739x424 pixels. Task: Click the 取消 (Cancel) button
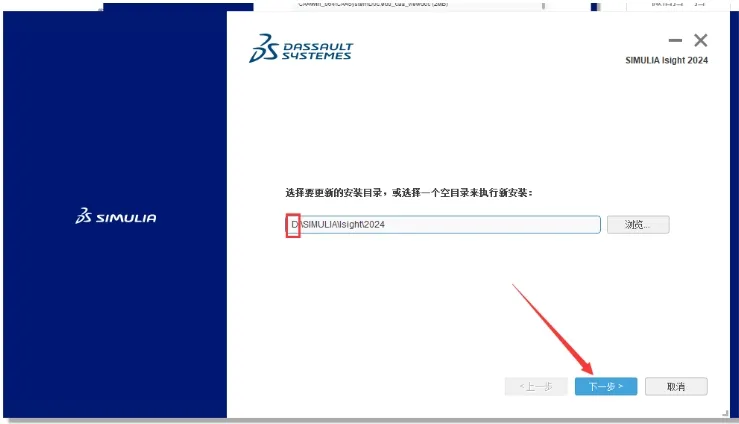676,386
